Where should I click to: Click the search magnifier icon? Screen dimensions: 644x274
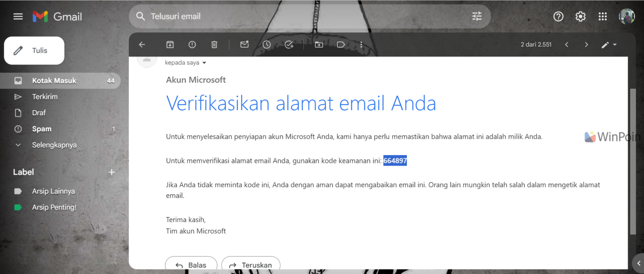click(x=141, y=16)
